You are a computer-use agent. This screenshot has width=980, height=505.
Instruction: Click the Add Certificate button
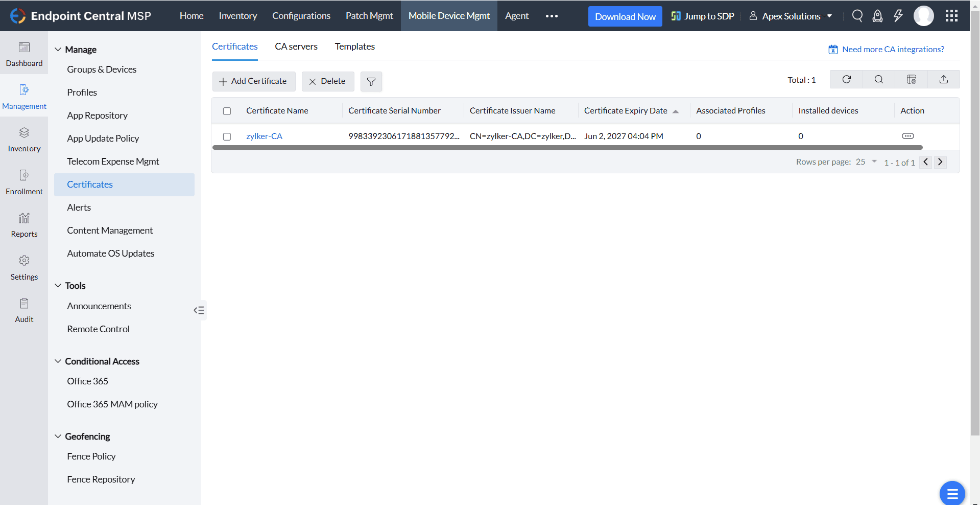[x=253, y=81]
